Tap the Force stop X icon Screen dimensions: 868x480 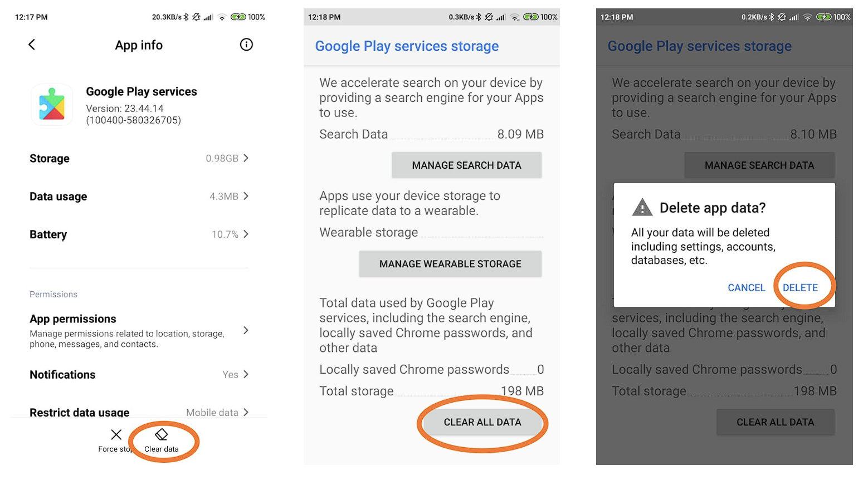116,434
